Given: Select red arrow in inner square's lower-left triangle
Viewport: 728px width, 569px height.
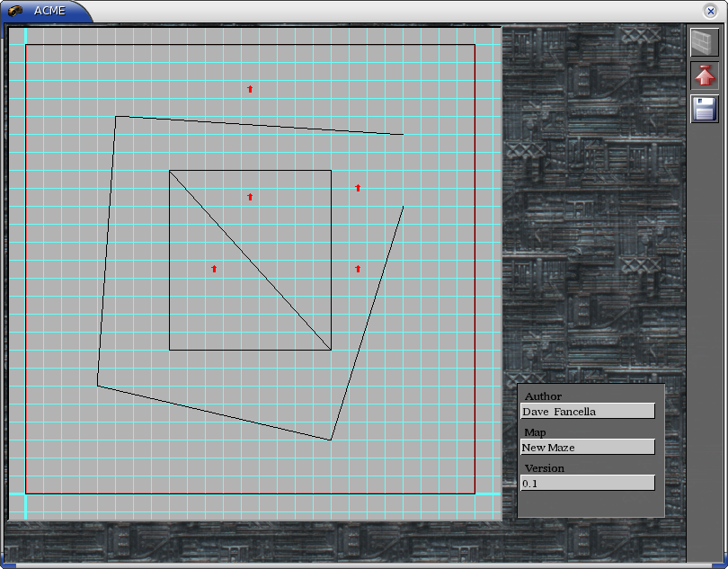Looking at the screenshot, I should 214,269.
